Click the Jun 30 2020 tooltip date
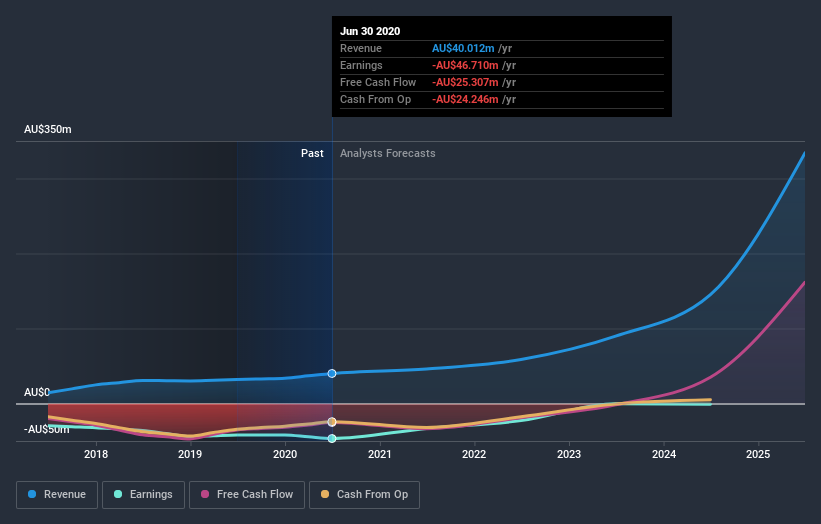This screenshot has height=524, width=821. point(370,31)
